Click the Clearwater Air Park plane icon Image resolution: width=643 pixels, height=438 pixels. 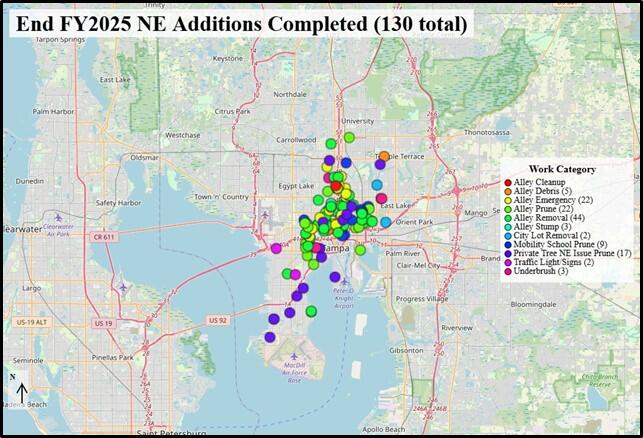59,217
